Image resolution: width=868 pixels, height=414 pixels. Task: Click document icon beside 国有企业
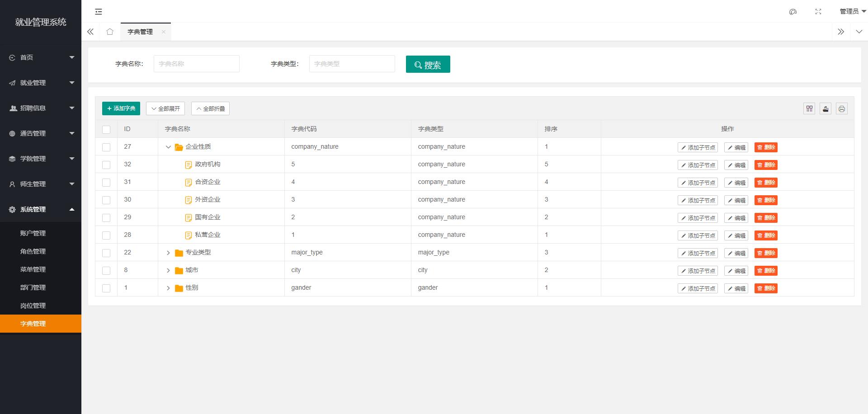[x=189, y=217]
